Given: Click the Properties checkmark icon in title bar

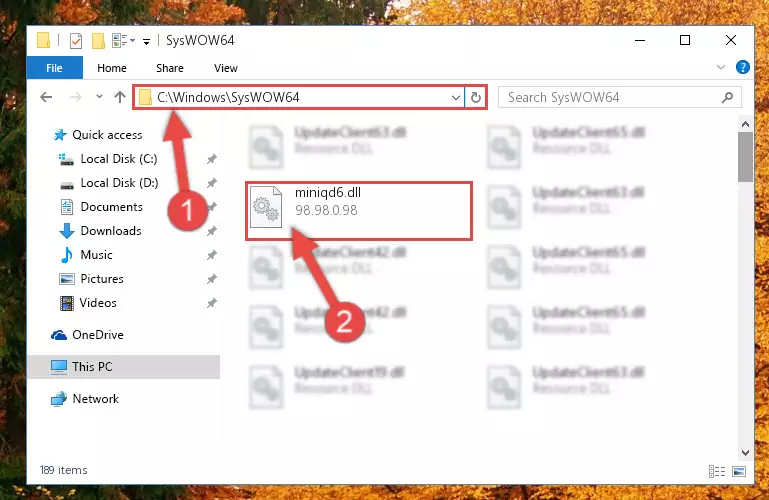Looking at the screenshot, I should pos(76,41).
